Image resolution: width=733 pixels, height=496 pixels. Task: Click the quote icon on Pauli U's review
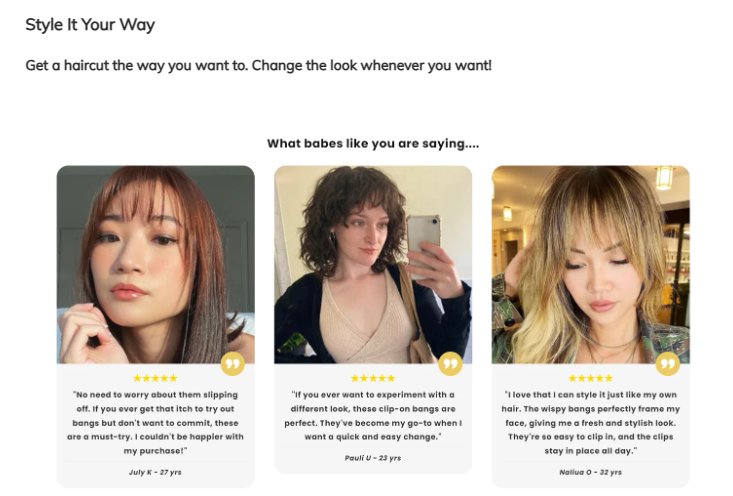point(450,363)
